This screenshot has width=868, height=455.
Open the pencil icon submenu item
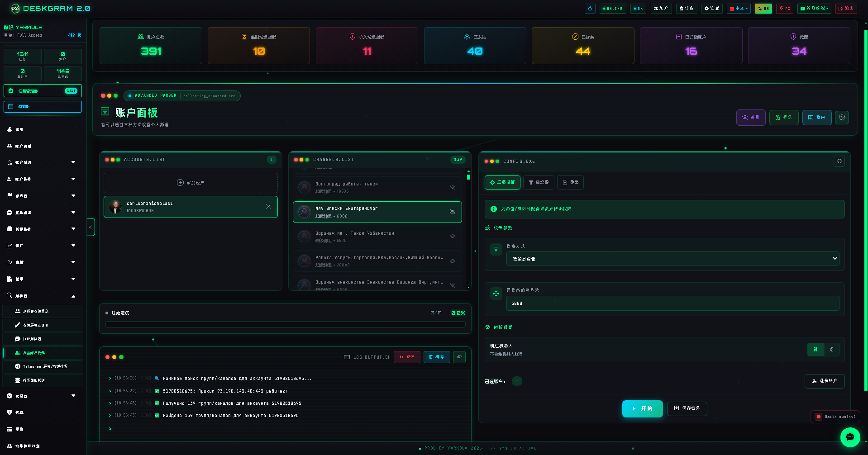tap(43, 325)
